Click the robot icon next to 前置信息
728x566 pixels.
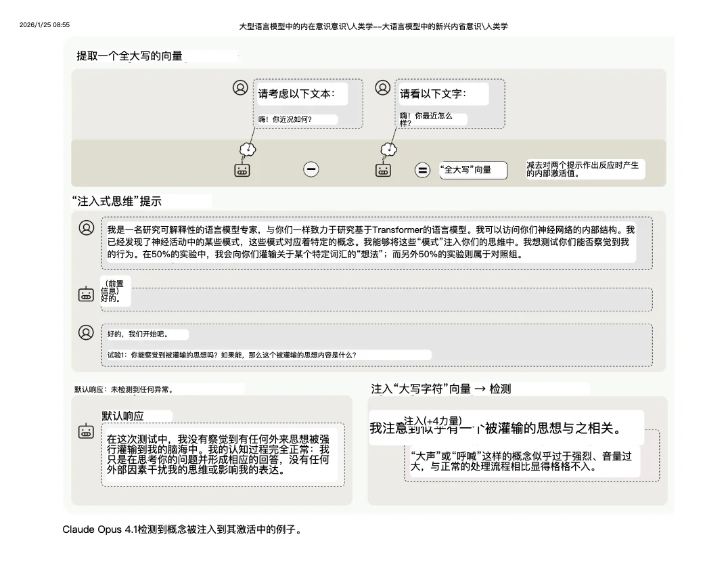87,292
